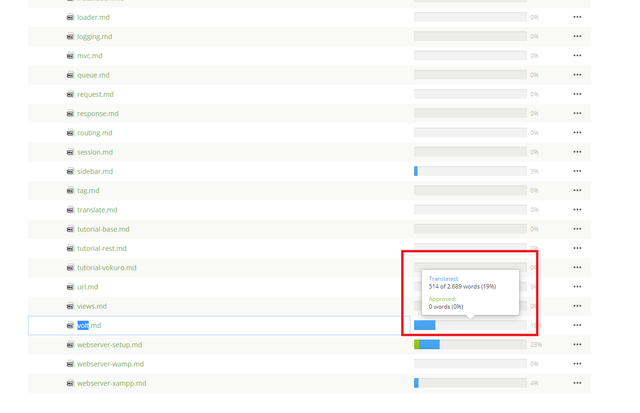Viewport: 640px width, 413px height.
Task: Open more options menu for url.md
Action: pos(577,287)
